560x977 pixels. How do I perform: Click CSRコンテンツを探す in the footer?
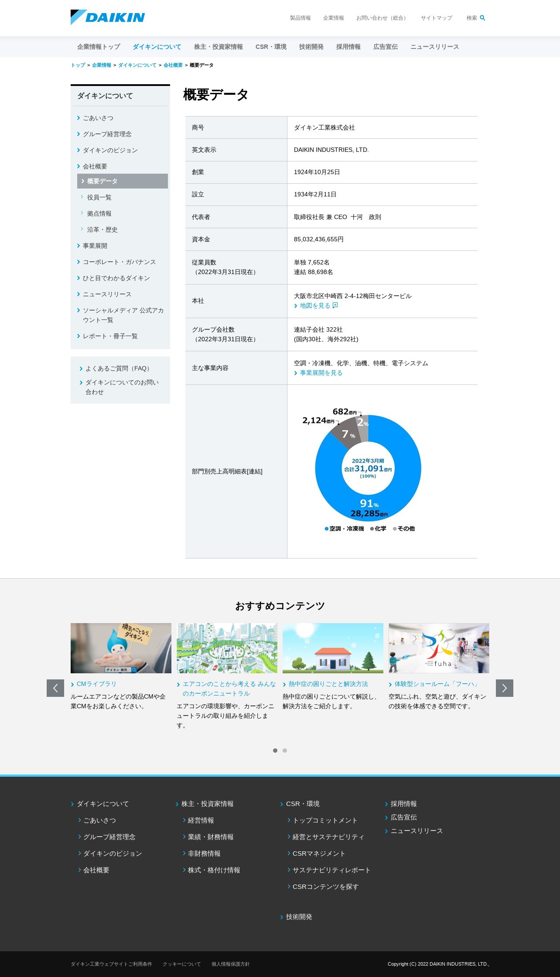(325, 887)
